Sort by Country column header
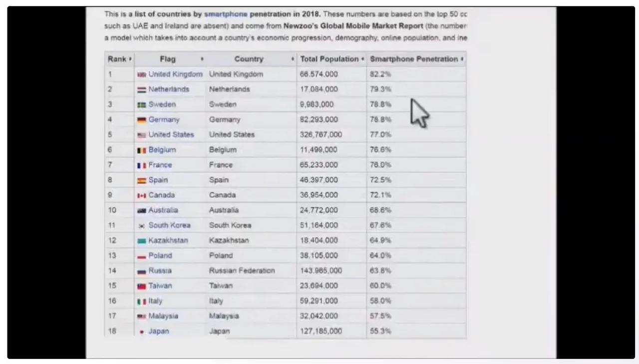Screen dimensions: 639x364 pos(249,59)
